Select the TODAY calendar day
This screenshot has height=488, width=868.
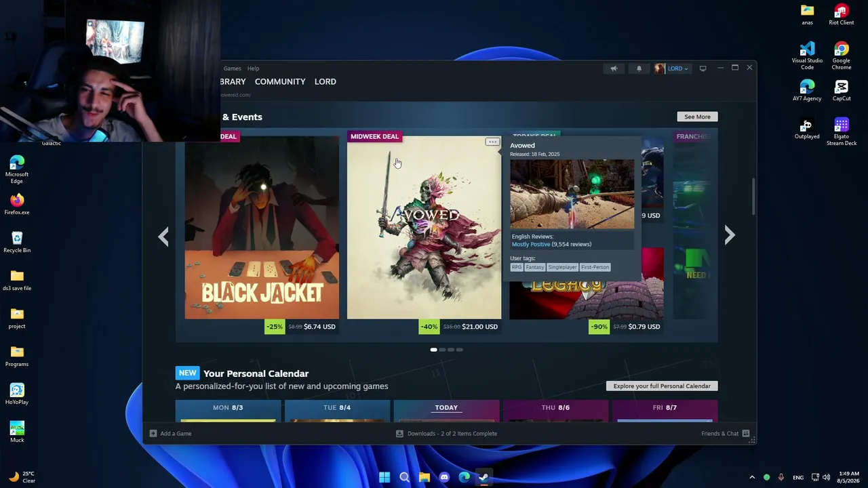click(x=446, y=407)
